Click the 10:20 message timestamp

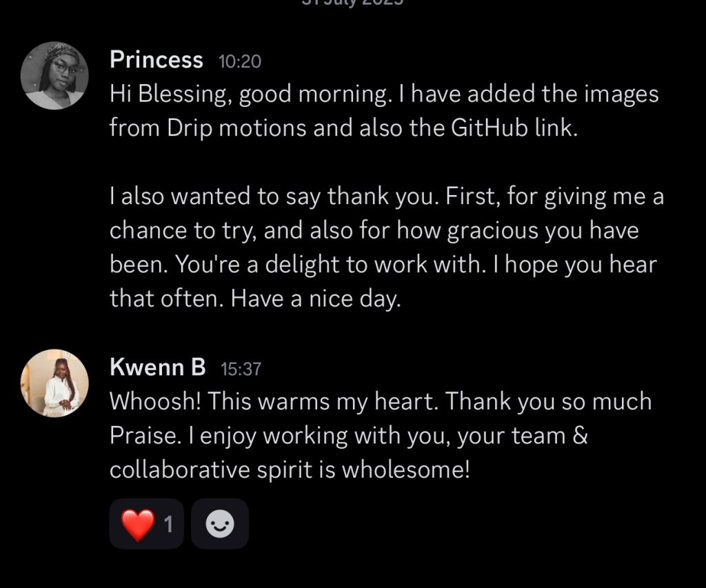pos(240,61)
